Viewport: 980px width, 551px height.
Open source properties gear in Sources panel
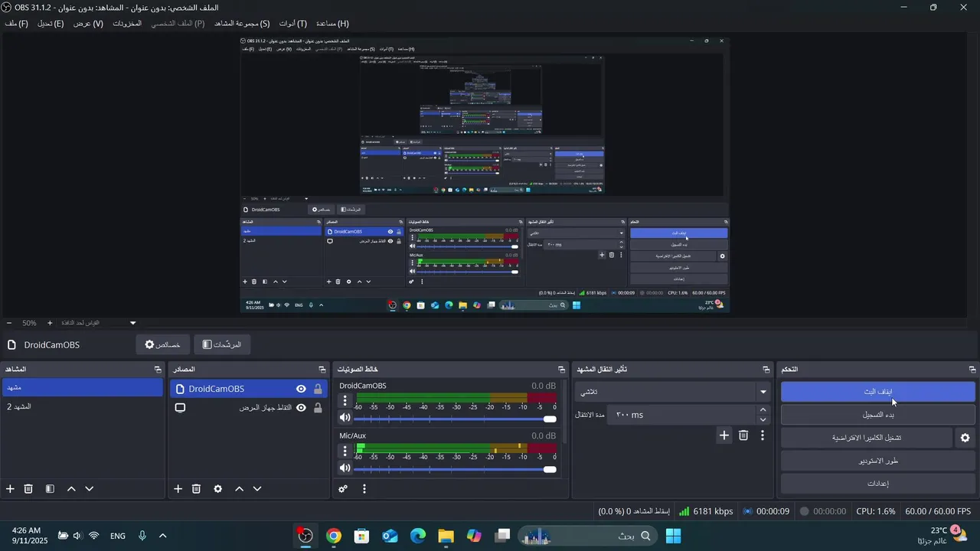pos(217,489)
